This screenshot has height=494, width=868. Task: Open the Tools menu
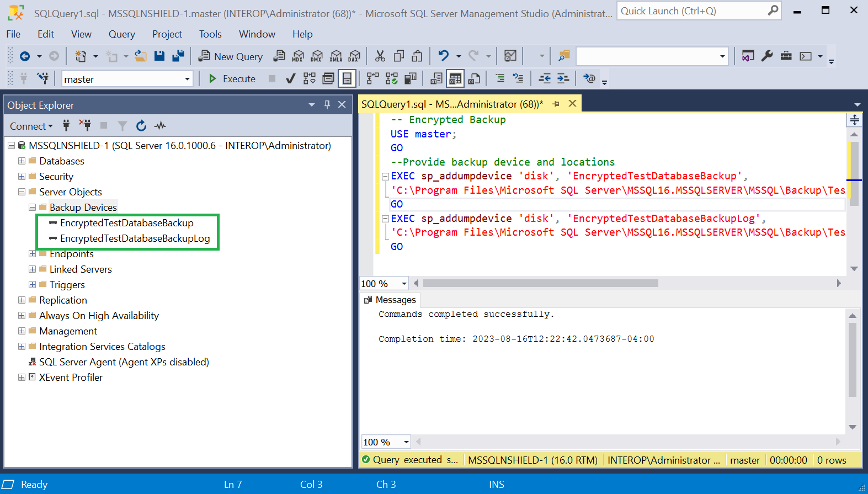click(x=210, y=34)
